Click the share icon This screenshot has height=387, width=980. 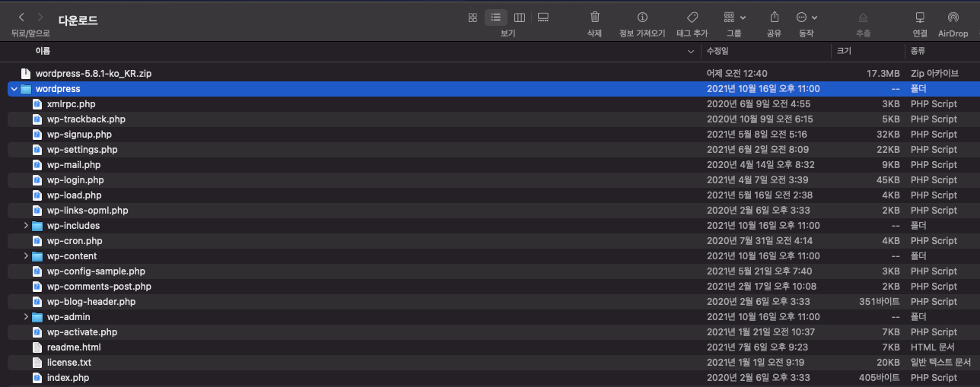pos(775,17)
